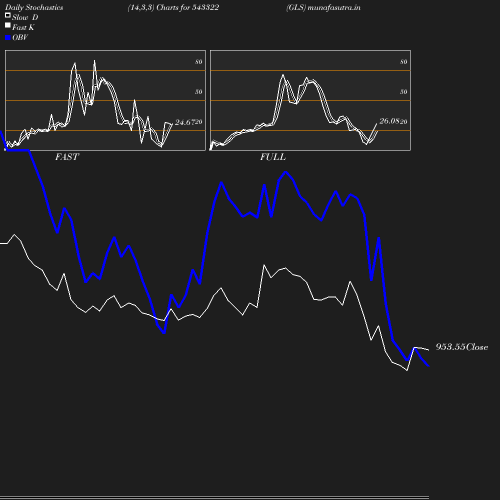Click the blue OBV legend swatch
500x500 pixels.
click(x=8, y=38)
